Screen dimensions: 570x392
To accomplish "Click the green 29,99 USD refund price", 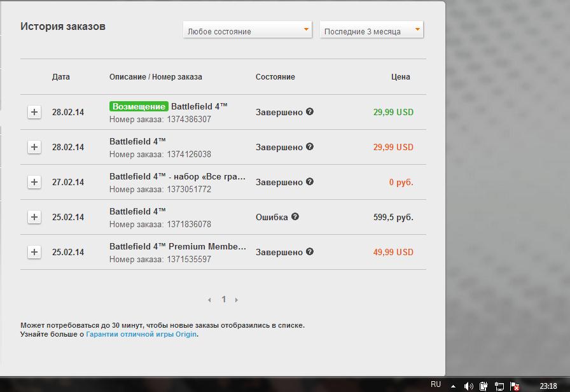I will click(x=393, y=112).
